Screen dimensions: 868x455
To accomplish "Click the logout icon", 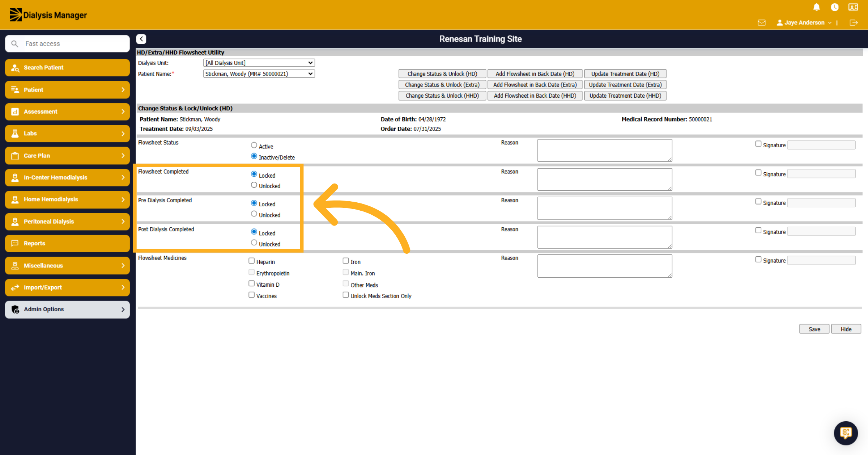I will tap(854, 22).
